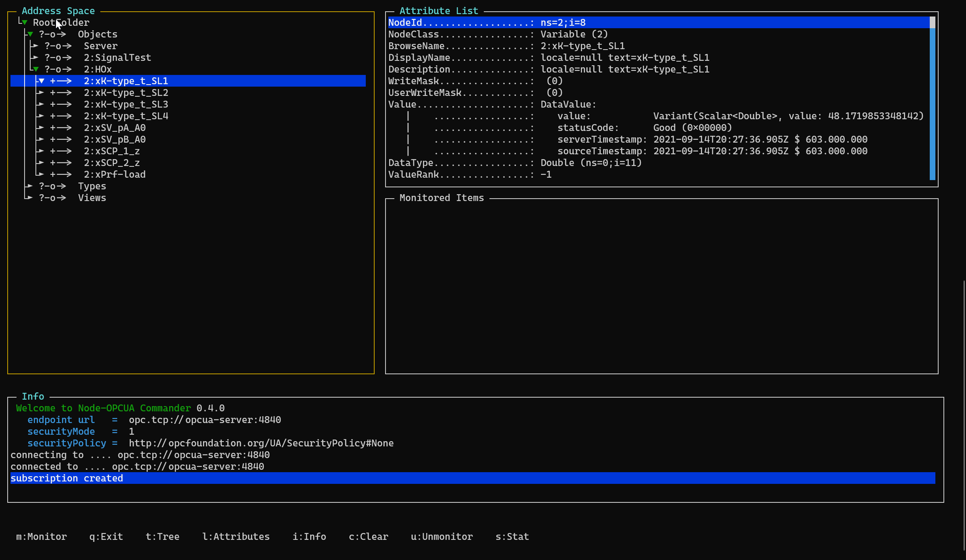Image resolution: width=966 pixels, height=560 pixels.
Task: Collapse the 2:HOx folder arrow
Action: [x=36, y=69]
